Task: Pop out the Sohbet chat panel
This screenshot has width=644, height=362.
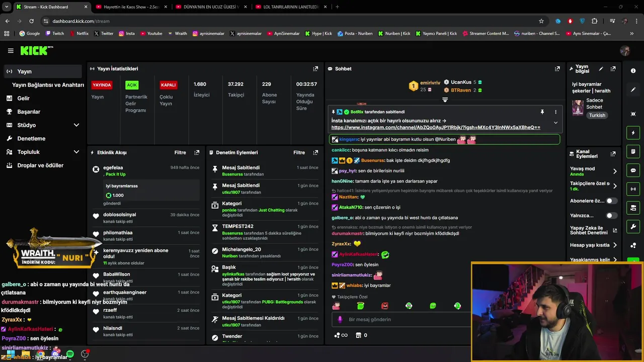Action: (x=557, y=69)
